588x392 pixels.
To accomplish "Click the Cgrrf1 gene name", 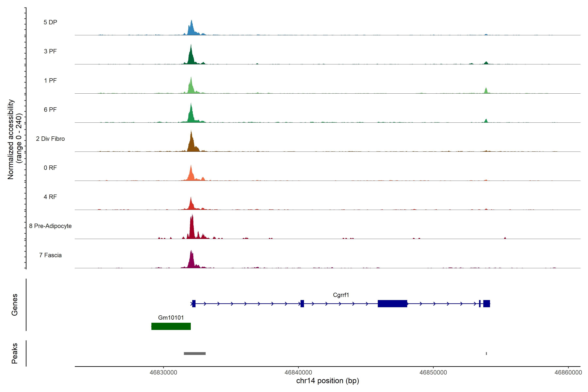I will [341, 295].
